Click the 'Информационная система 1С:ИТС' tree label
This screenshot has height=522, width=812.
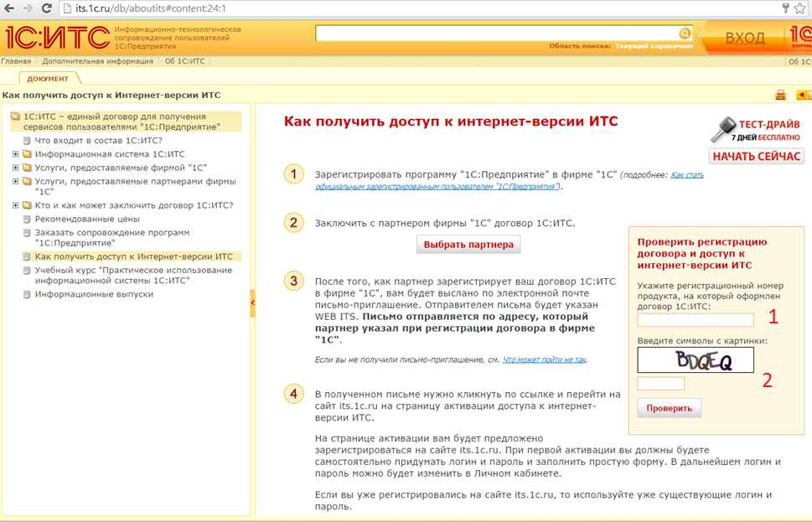110,154
